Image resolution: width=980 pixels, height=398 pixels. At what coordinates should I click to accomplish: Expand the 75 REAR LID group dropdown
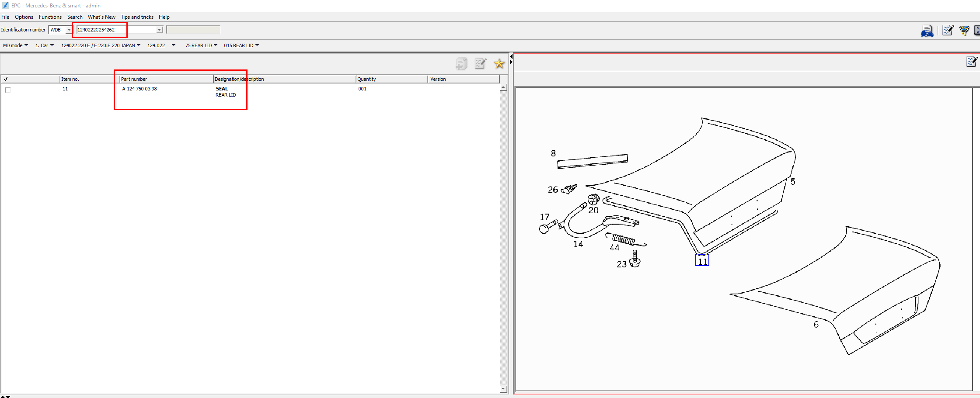pos(201,45)
